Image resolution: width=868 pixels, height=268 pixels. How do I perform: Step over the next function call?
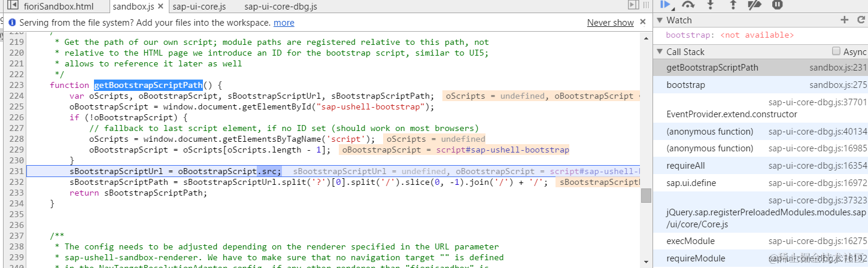tap(688, 5)
